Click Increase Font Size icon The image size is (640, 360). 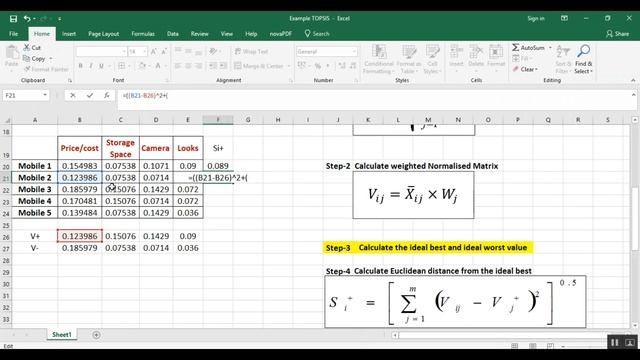click(153, 51)
